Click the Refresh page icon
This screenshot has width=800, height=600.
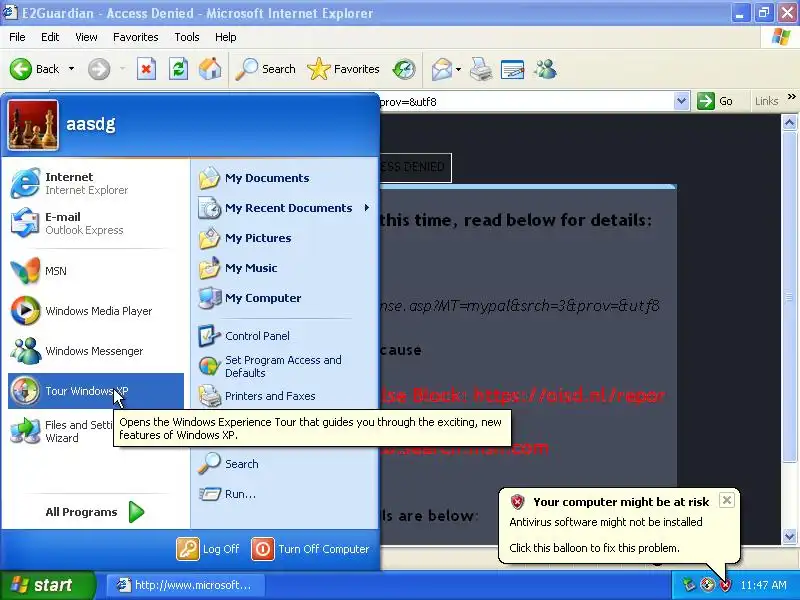tap(178, 69)
